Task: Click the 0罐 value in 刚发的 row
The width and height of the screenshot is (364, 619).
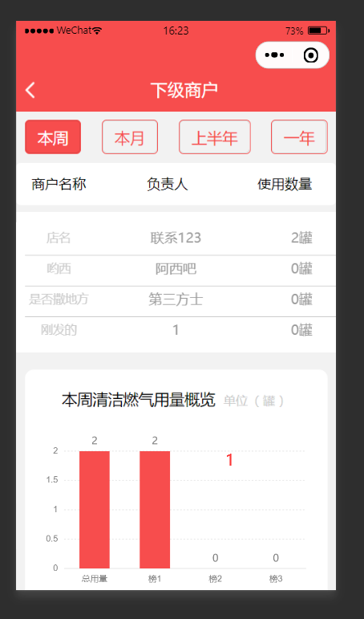Action: click(x=301, y=330)
